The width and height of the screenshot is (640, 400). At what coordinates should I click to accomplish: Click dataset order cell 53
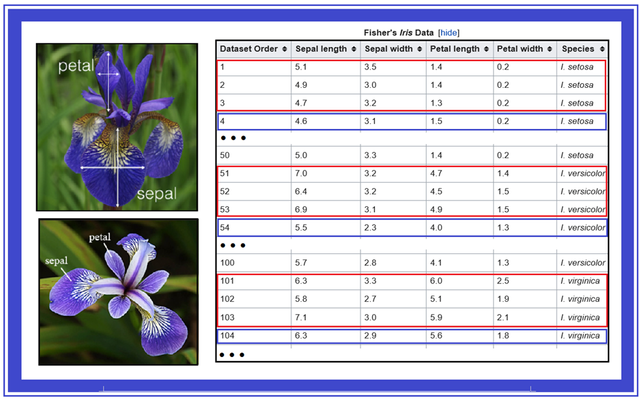[225, 209]
